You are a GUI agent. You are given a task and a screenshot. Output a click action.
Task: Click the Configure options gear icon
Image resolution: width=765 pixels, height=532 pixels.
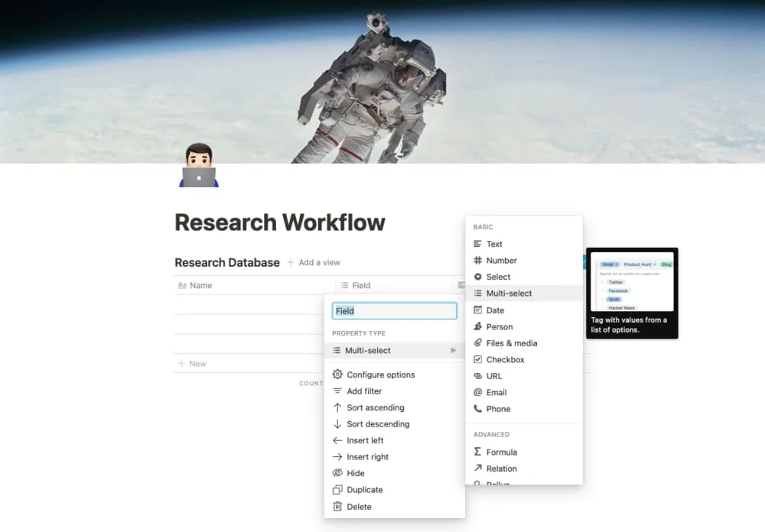[x=337, y=375]
